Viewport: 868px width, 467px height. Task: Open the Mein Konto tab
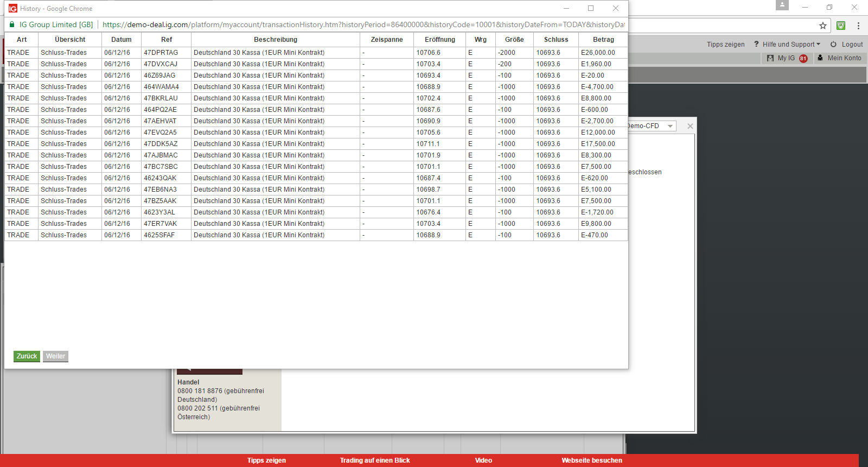(840, 58)
